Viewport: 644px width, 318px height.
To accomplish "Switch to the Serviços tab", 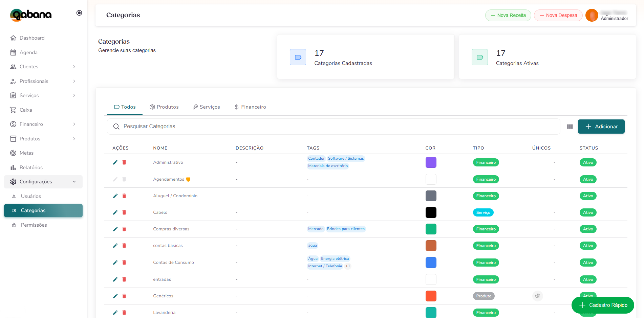I will click(206, 107).
